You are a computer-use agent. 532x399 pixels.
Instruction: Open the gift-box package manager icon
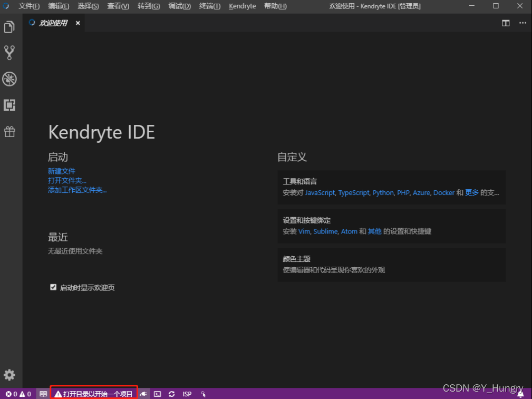click(x=9, y=132)
